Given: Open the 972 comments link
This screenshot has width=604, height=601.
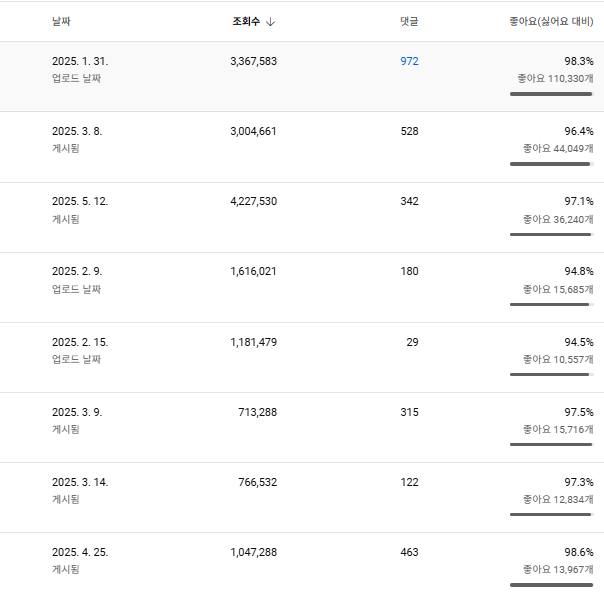Looking at the screenshot, I should tap(409, 61).
